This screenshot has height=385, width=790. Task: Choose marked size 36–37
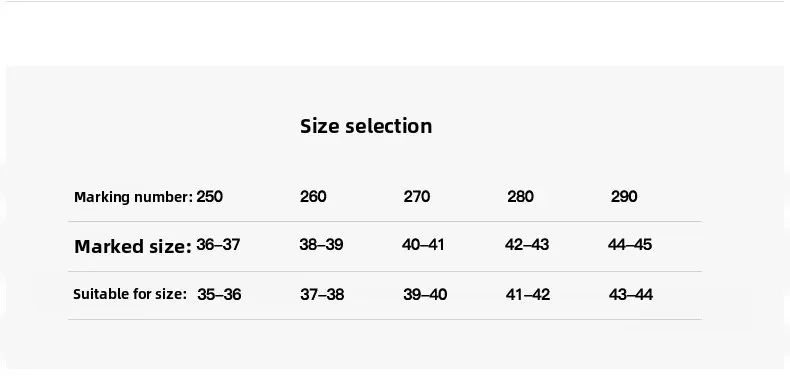click(x=218, y=244)
